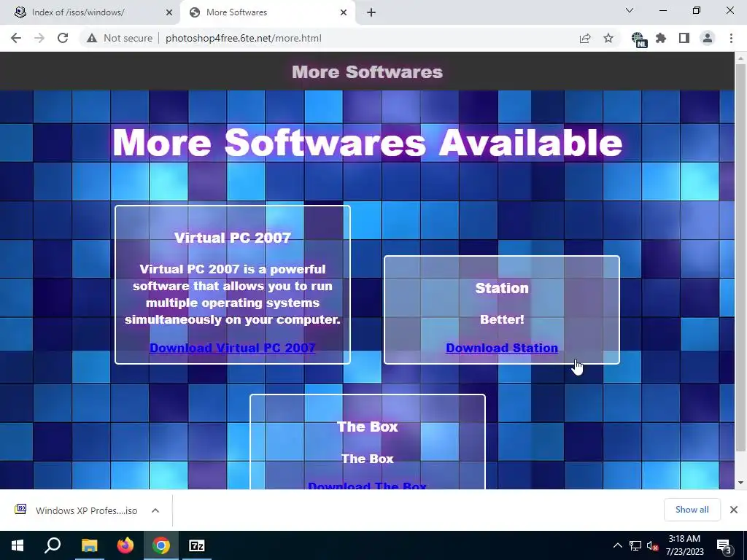Viewport: 747px width, 560px height.
Task: Open the Windows Start menu
Action: 18,545
